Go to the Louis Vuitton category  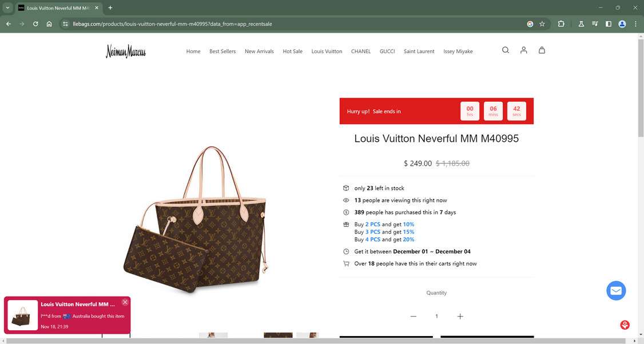[327, 51]
